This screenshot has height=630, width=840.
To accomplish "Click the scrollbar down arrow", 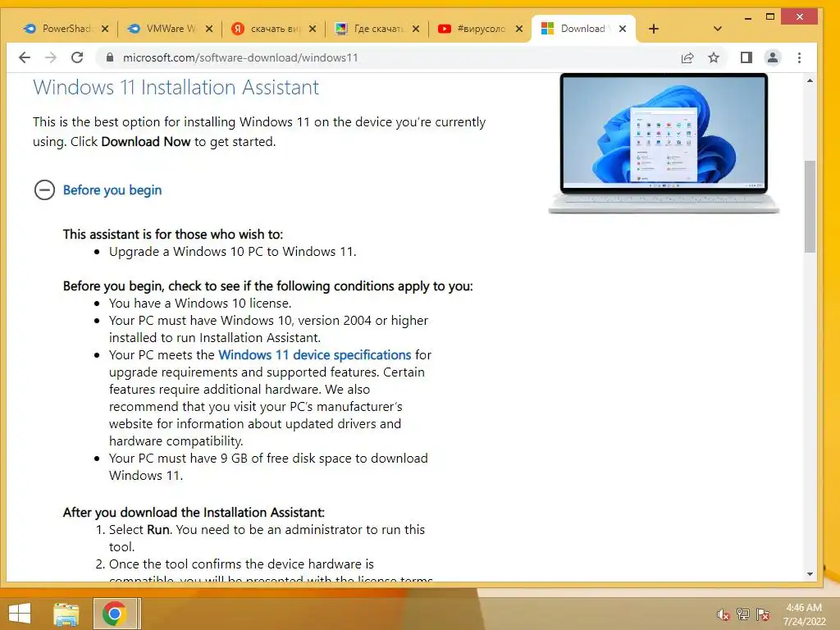I will [x=810, y=574].
